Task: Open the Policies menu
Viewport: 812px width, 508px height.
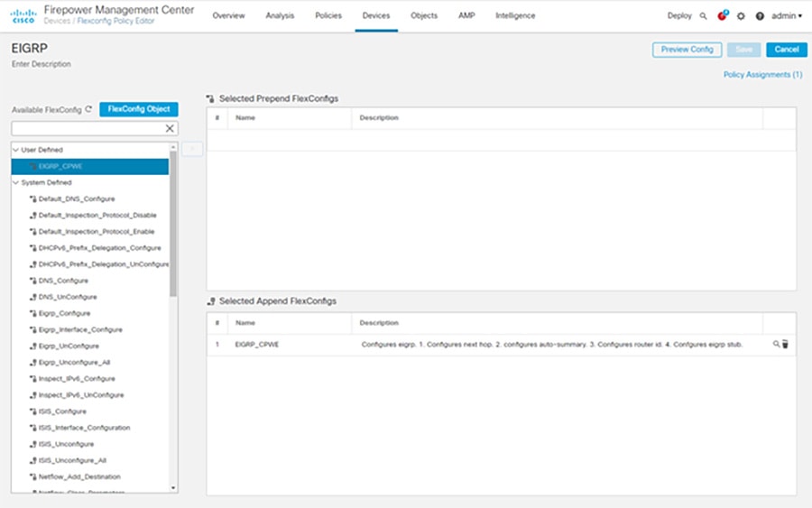Action: click(328, 15)
